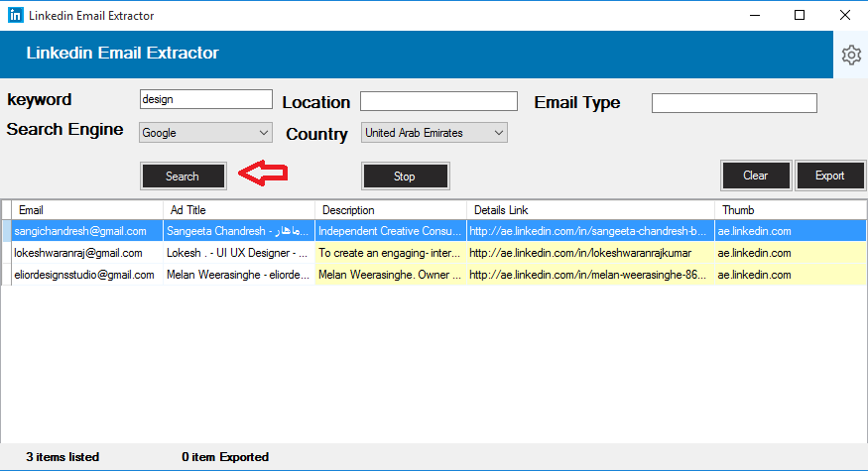Click the Location input field
The image size is (868, 471).
click(x=438, y=101)
